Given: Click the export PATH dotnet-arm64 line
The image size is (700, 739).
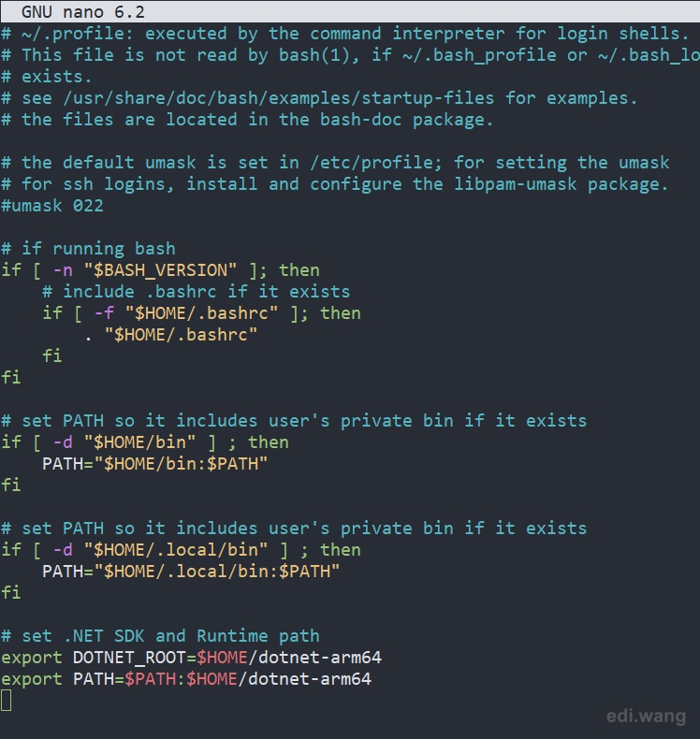Looking at the screenshot, I should [186, 679].
